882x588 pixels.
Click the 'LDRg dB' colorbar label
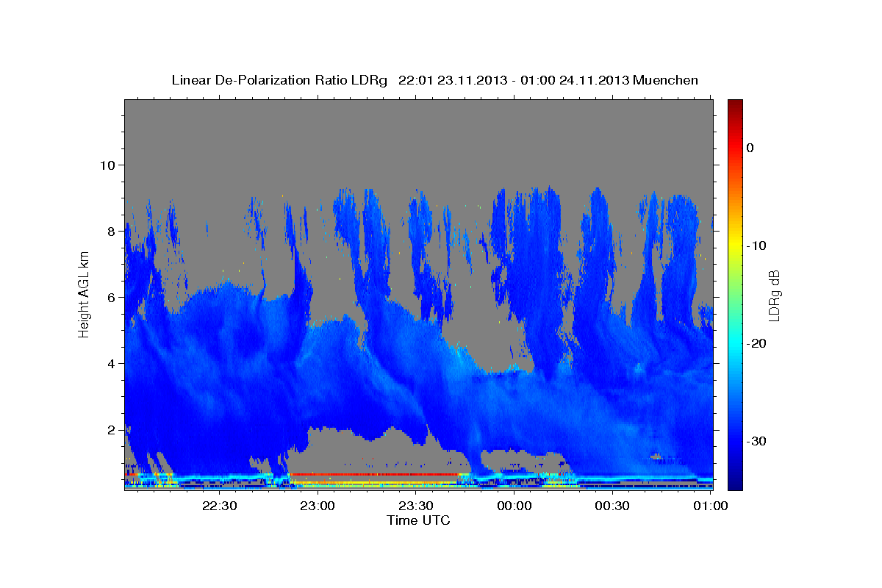773,295
